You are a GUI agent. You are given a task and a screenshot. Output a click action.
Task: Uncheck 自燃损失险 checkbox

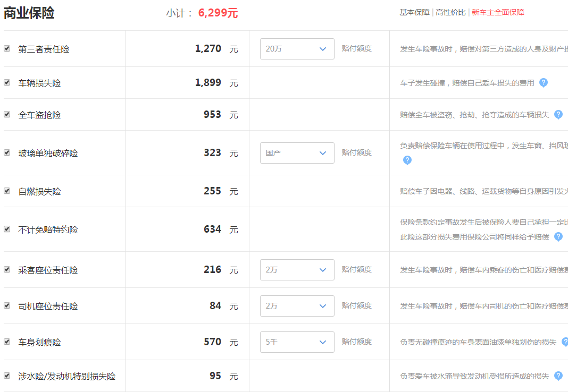pos(7,191)
